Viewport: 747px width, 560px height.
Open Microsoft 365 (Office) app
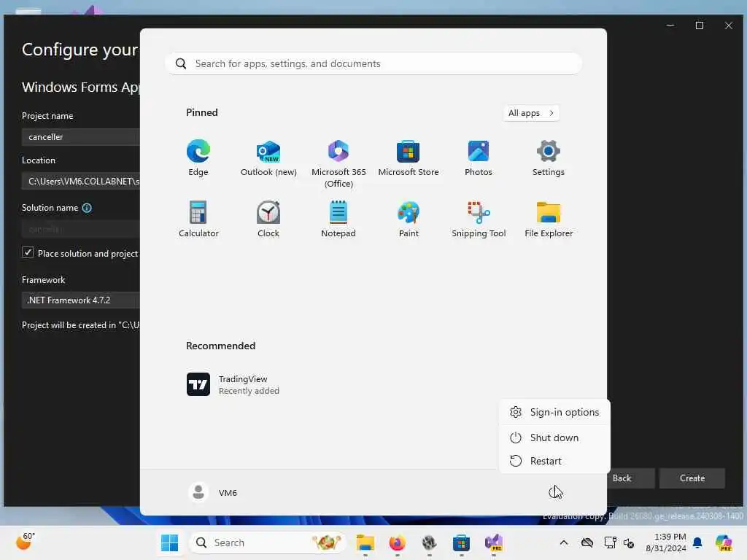pos(338,164)
